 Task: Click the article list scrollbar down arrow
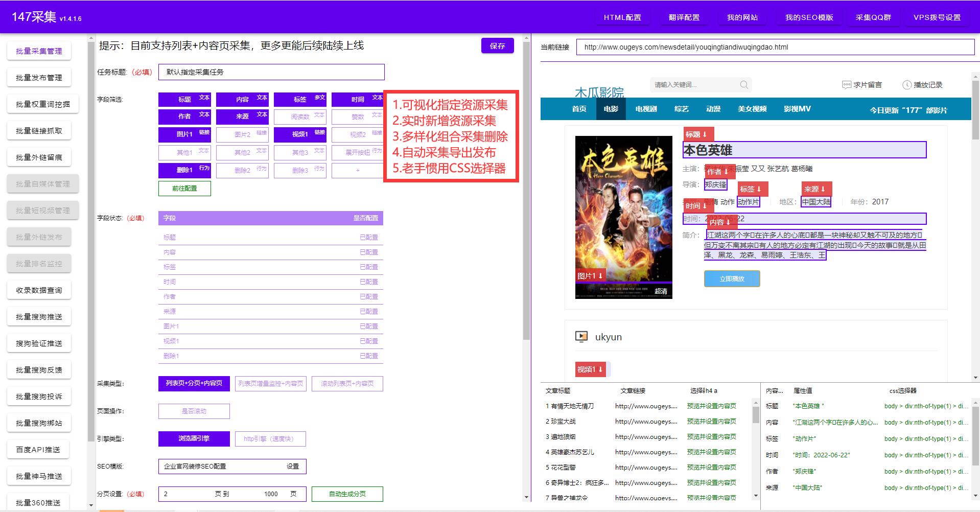pyautogui.click(x=756, y=496)
